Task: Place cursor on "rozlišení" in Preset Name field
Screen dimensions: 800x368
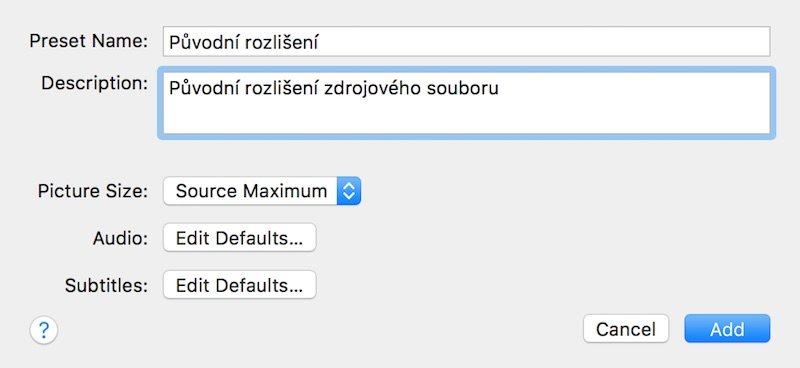Action: pos(282,43)
